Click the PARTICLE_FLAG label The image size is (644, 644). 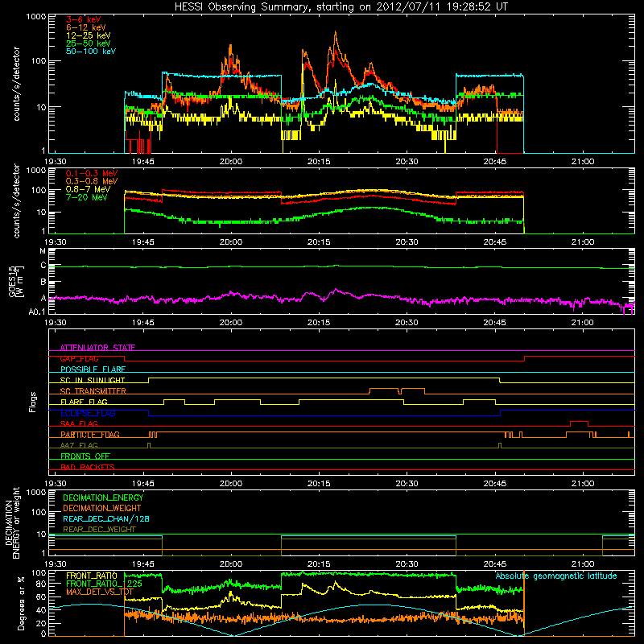point(90,435)
